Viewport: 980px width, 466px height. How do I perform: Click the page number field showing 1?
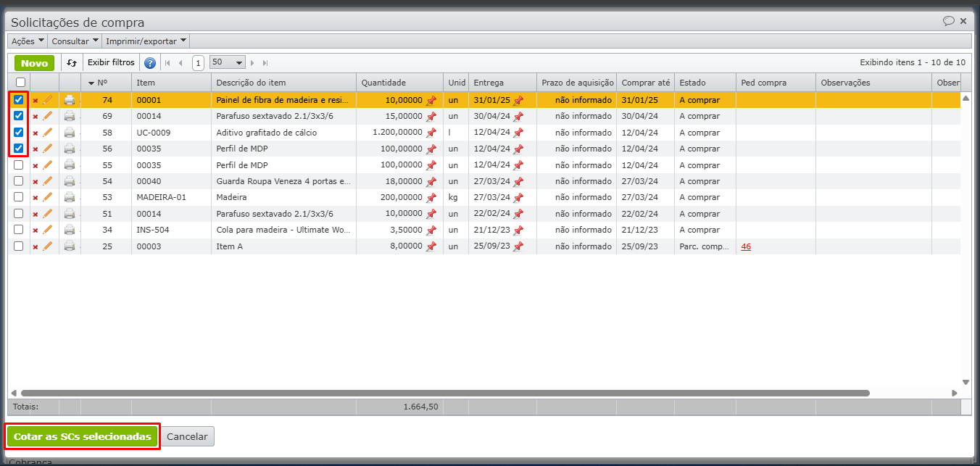[x=198, y=63]
